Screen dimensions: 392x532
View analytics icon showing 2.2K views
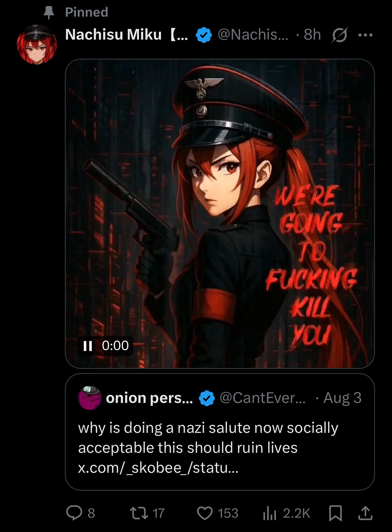(270, 513)
